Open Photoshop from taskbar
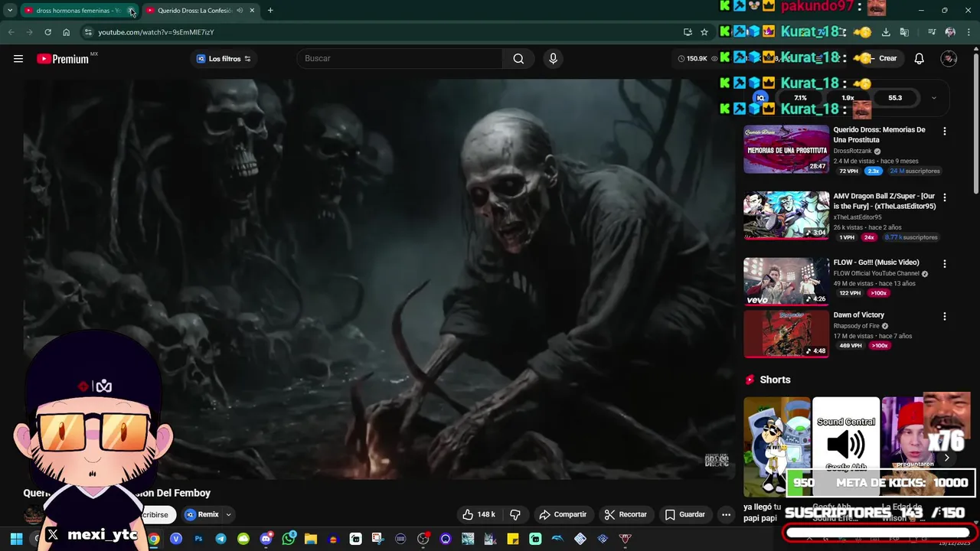Screen dimensions: 980x551 [198, 539]
